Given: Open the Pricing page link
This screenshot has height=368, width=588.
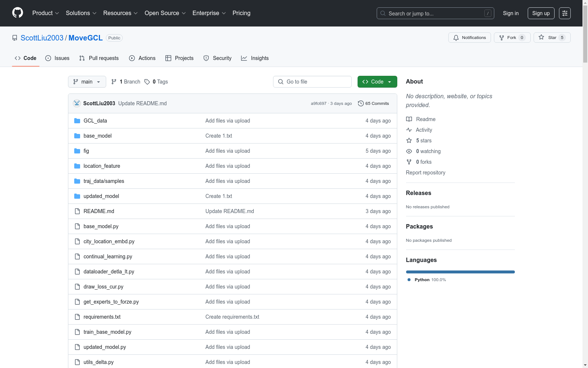Looking at the screenshot, I should point(241,13).
